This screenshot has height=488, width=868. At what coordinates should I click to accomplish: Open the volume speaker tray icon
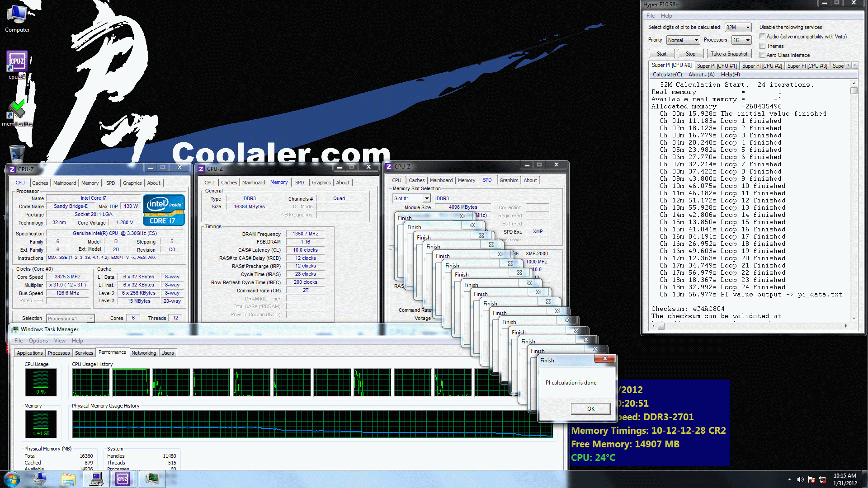pyautogui.click(x=800, y=479)
